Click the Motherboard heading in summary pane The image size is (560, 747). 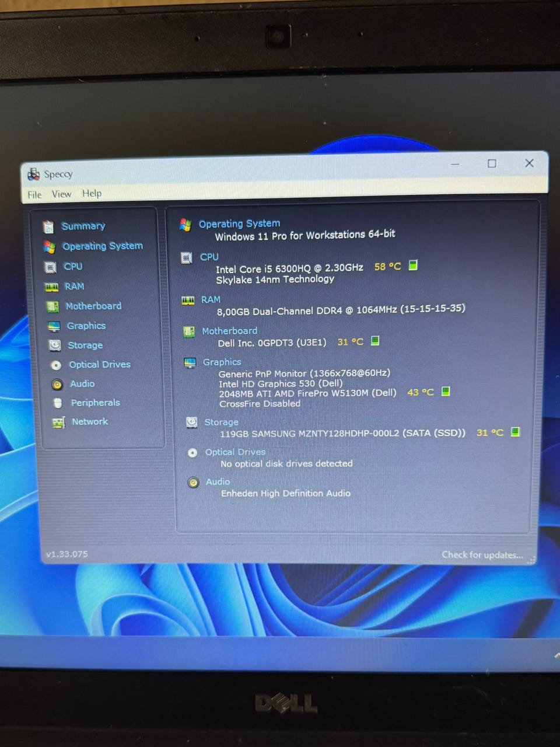[x=229, y=331]
